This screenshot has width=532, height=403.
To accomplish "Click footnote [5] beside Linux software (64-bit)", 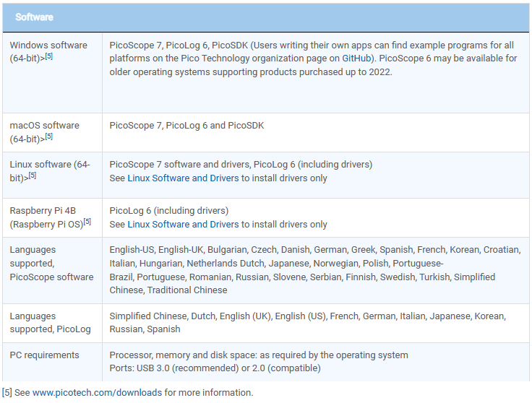I will coord(33,175).
